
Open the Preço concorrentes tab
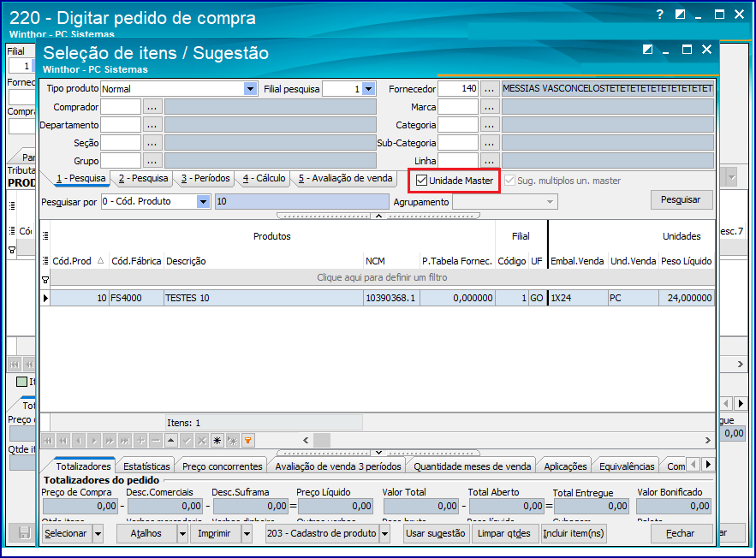223,466
